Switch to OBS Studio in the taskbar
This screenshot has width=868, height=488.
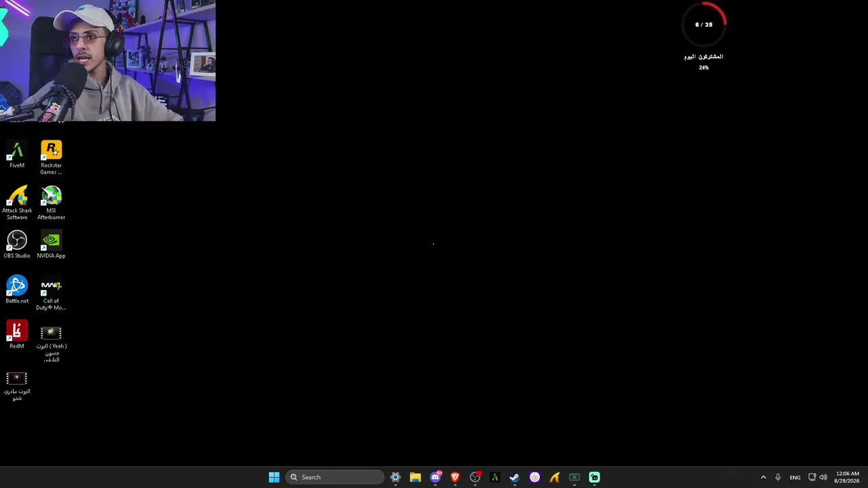475,477
